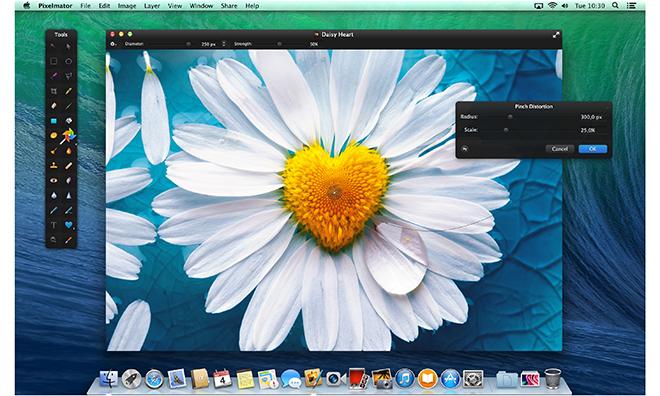660x396 pixels.
Task: Select the Zoom magnifier tool
Action: click(54, 240)
